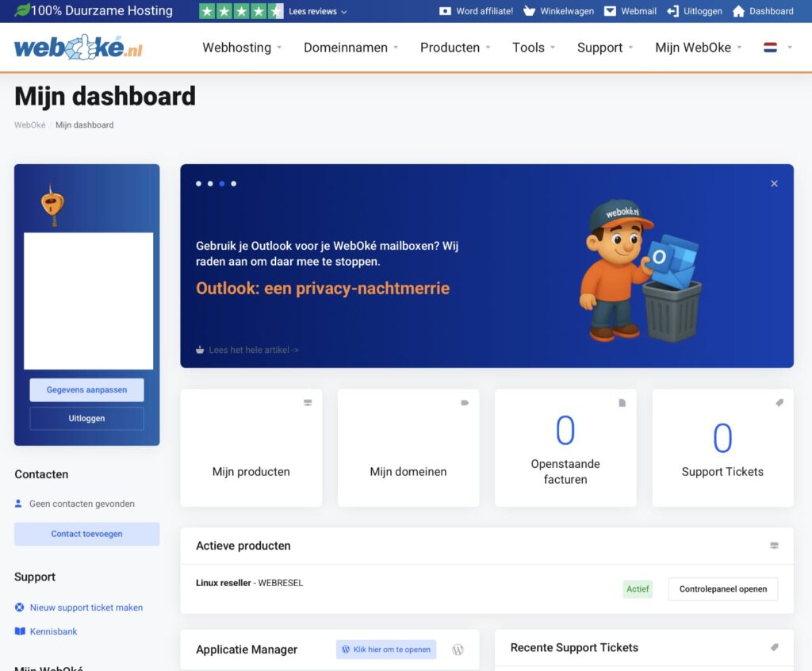Click the Dashboard home icon

[x=738, y=11]
